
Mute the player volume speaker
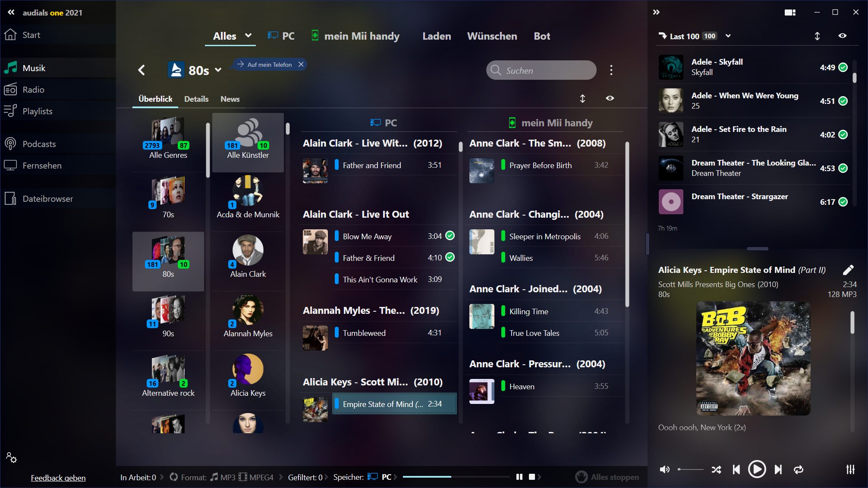pyautogui.click(x=665, y=469)
